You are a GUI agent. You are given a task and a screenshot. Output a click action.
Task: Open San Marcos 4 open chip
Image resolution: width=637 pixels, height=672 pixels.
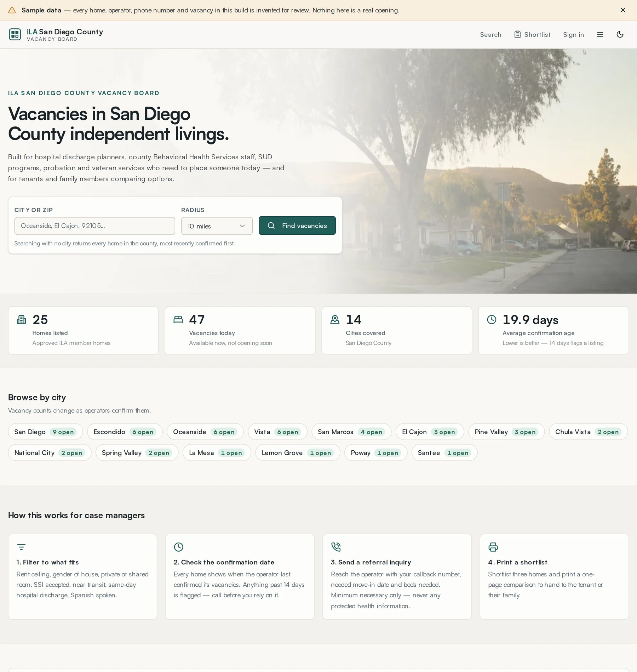(x=351, y=432)
